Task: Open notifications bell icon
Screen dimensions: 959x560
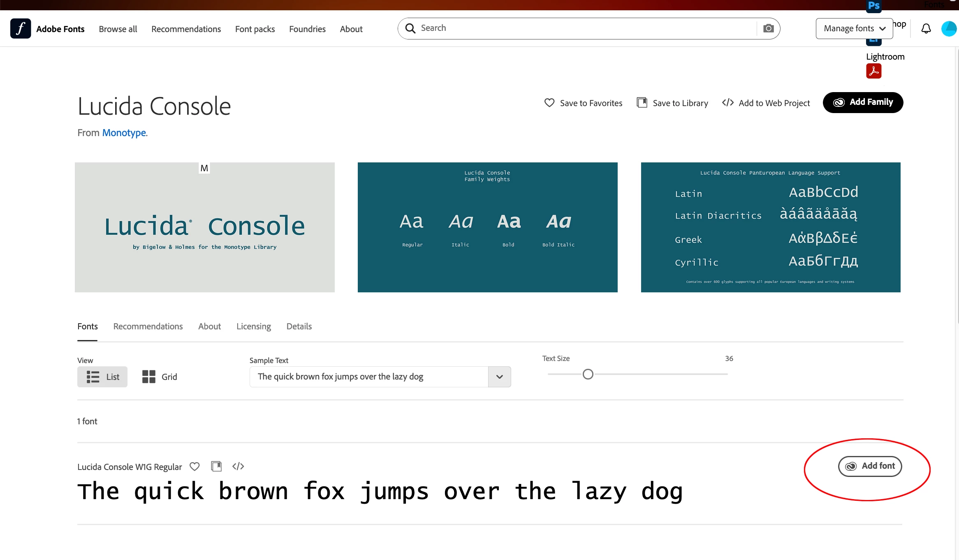Action: coord(926,29)
